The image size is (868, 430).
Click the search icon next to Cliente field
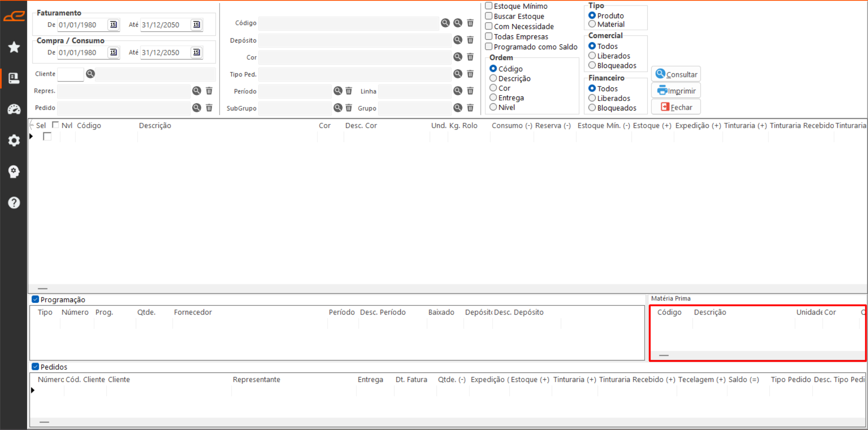coord(90,74)
